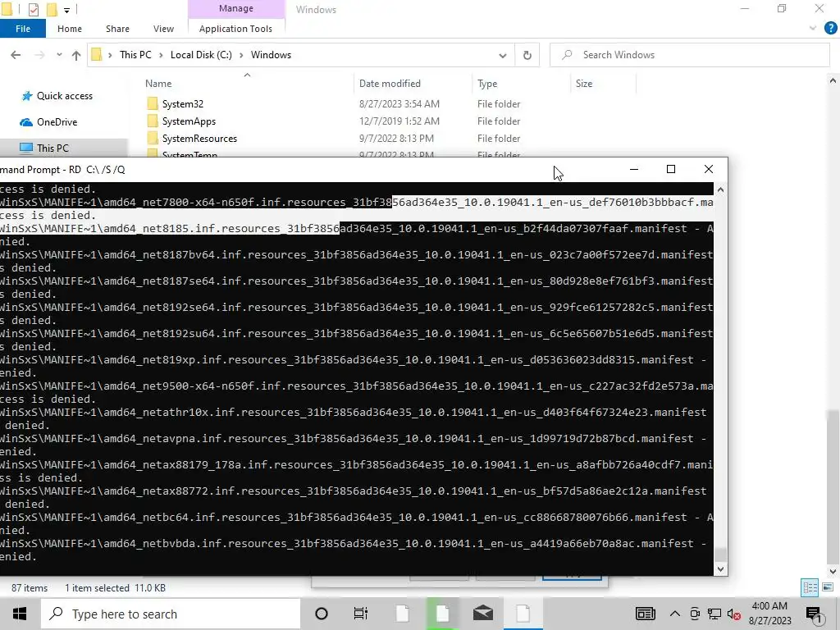840x630 pixels.
Task: Open Quick access in navigation pane
Action: tap(64, 96)
